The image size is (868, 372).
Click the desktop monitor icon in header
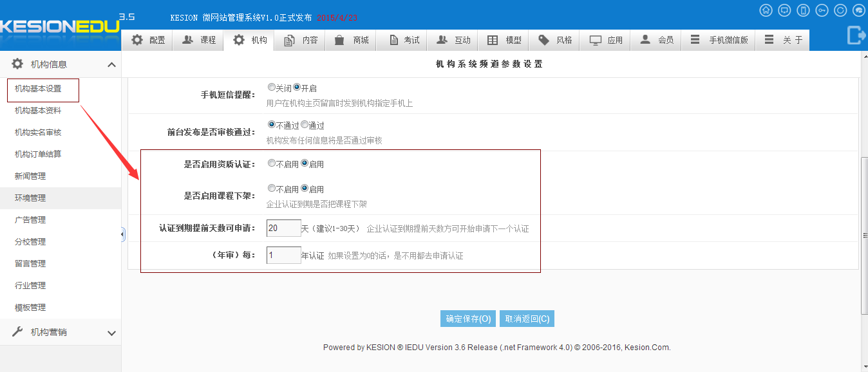784,10
